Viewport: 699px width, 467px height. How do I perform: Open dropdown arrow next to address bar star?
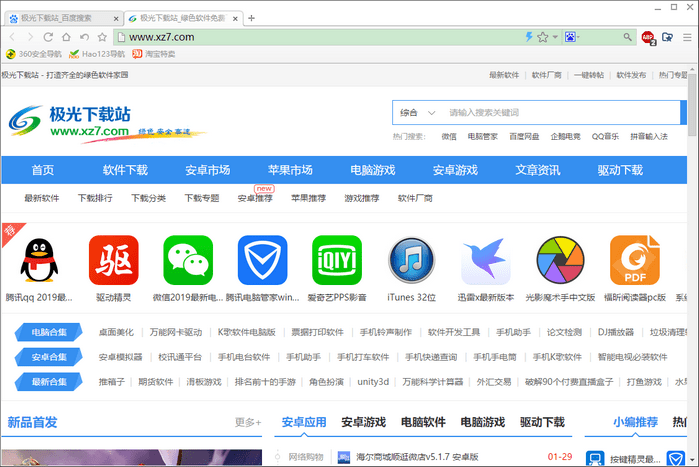click(555, 37)
